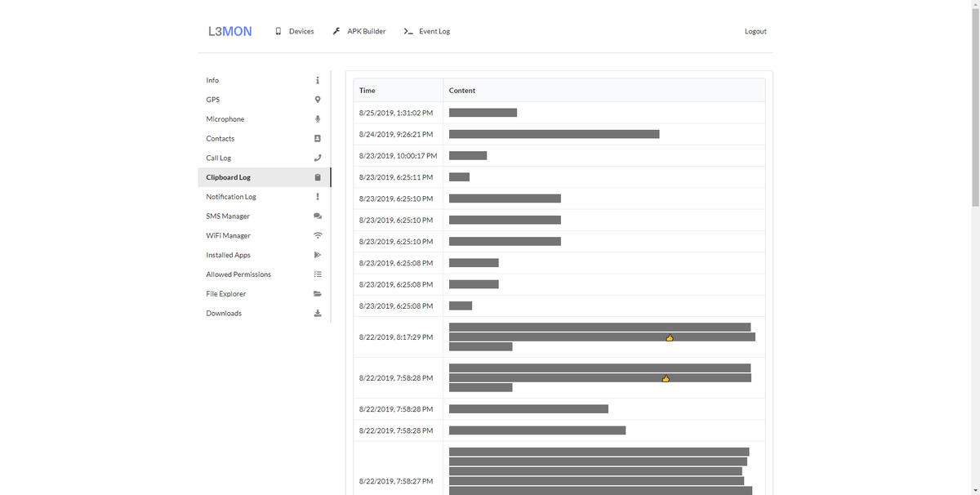The height and width of the screenshot is (495, 980).
Task: Click the Microphone icon in sidebar
Action: pos(318,119)
